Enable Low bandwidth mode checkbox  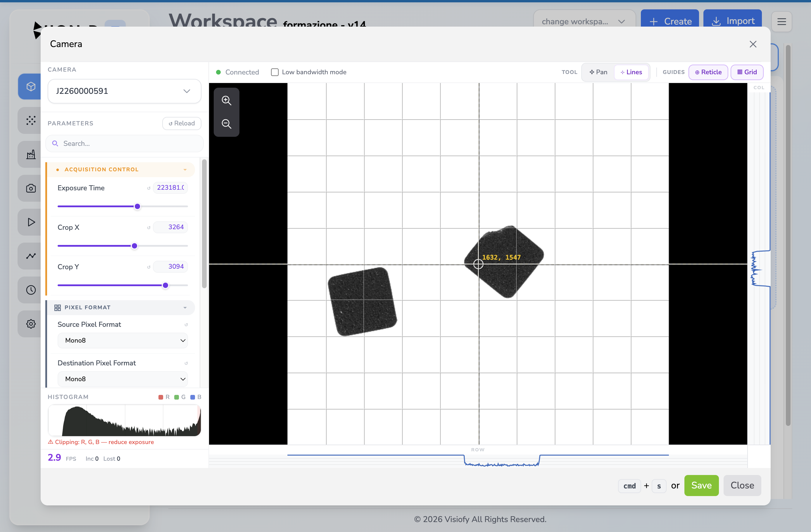click(x=275, y=72)
